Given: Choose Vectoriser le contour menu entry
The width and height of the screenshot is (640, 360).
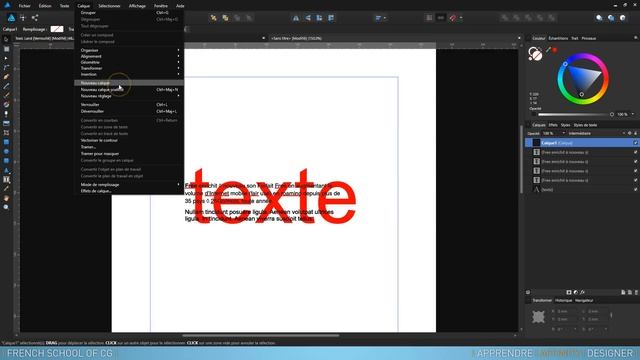Looking at the screenshot, I should [x=129, y=140].
